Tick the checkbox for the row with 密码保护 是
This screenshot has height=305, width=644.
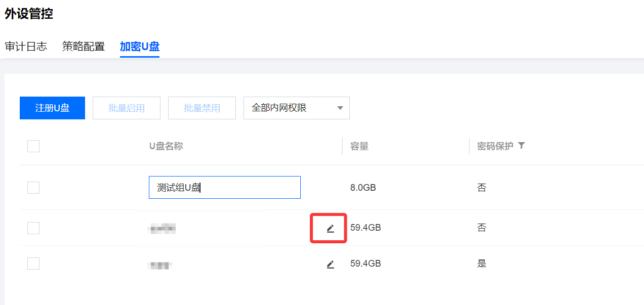pos(33,264)
